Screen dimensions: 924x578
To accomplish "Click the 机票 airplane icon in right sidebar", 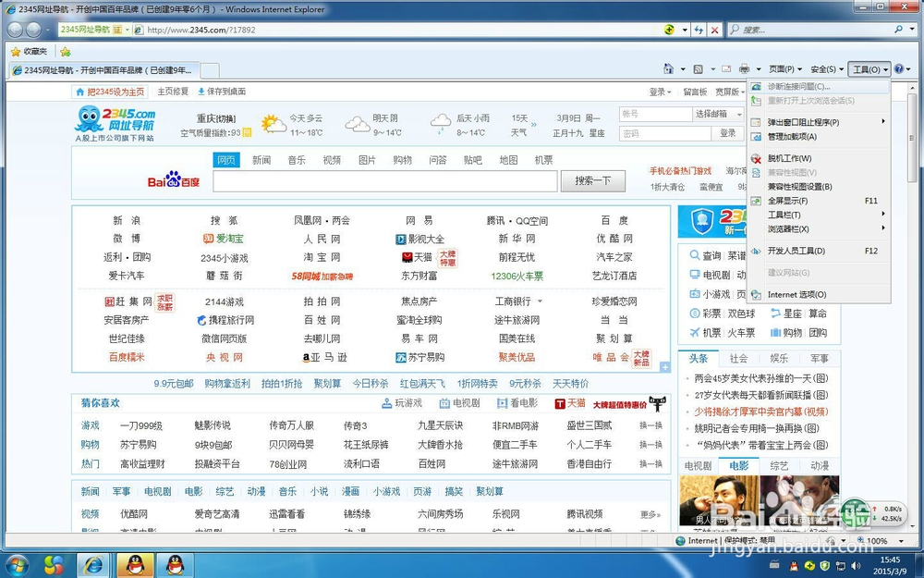I will coord(695,332).
